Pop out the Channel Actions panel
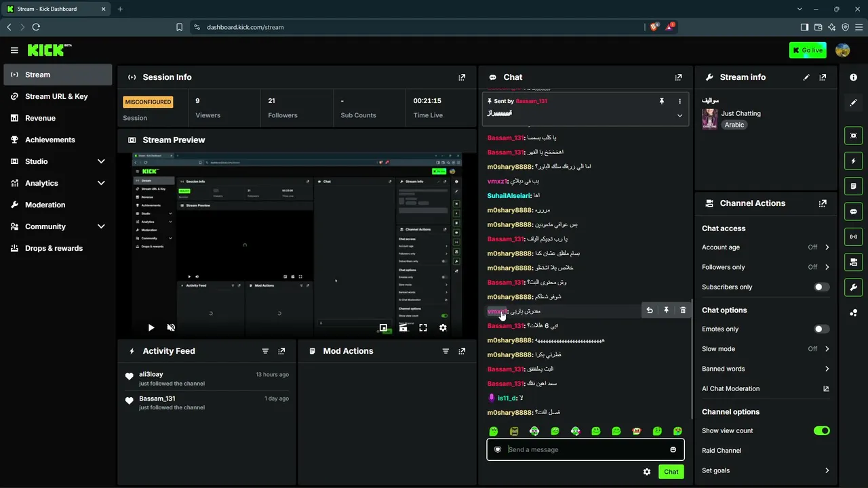The width and height of the screenshot is (868, 488). [823, 203]
